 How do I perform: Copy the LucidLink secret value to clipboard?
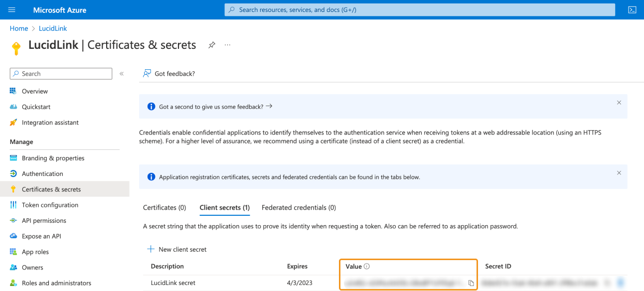point(471,283)
